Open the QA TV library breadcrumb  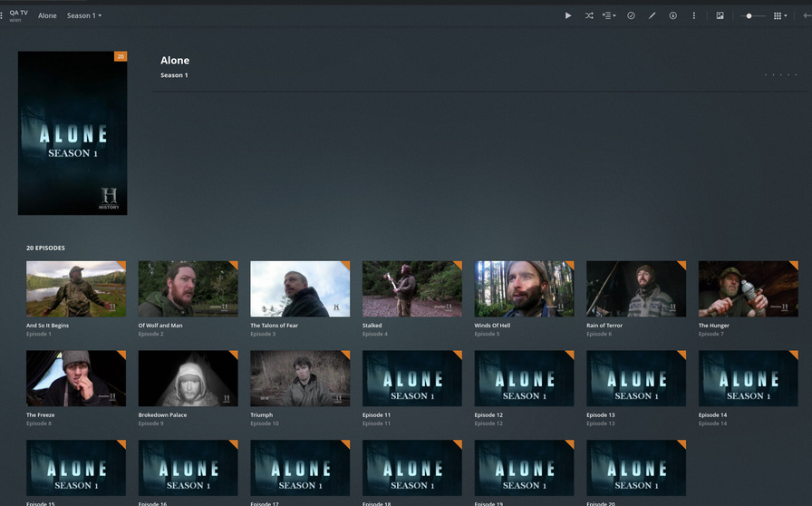tap(19, 15)
